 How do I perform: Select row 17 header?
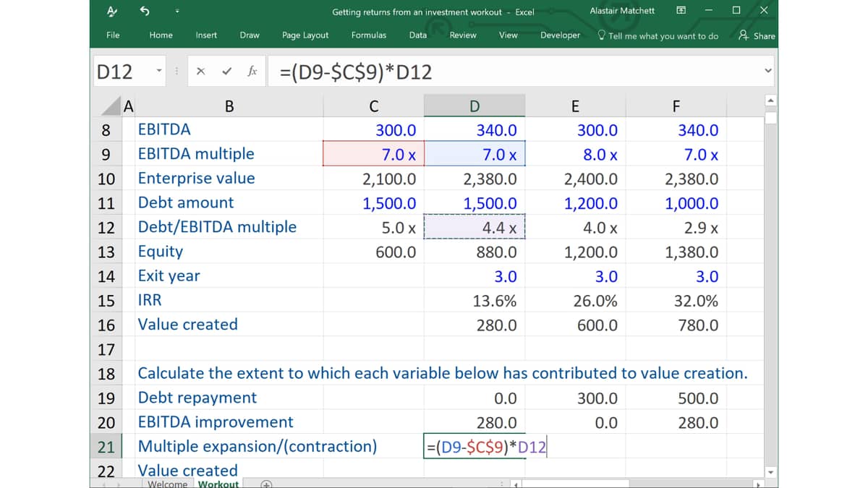(106, 349)
